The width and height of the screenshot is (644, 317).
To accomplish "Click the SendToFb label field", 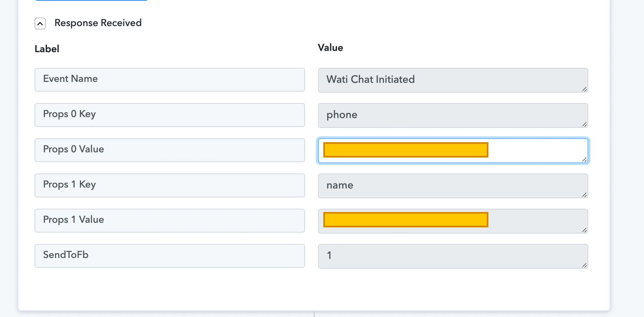I will click(x=170, y=256).
